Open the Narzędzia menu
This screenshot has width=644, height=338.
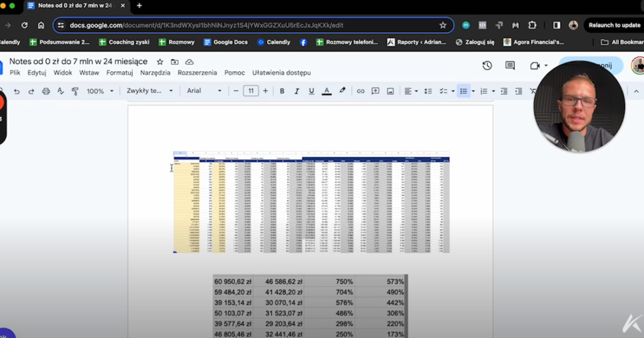tap(155, 73)
